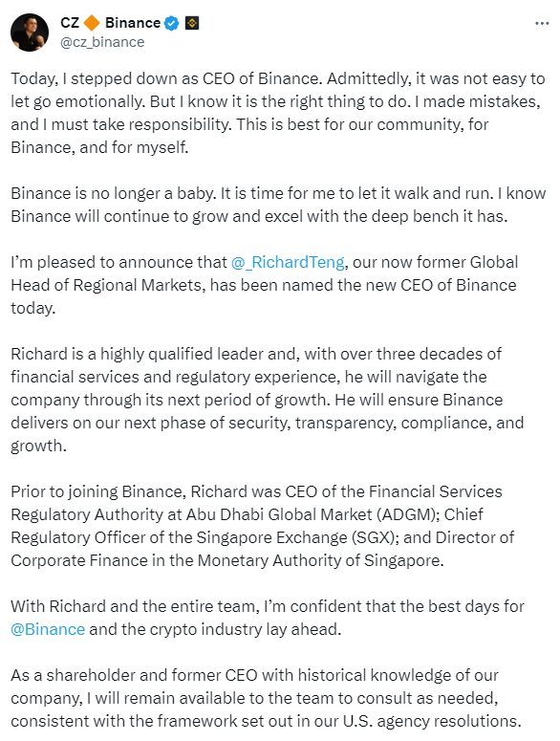The height and width of the screenshot is (741, 560).
Task: Open the 'CZ Binance' display name
Action: [111, 23]
